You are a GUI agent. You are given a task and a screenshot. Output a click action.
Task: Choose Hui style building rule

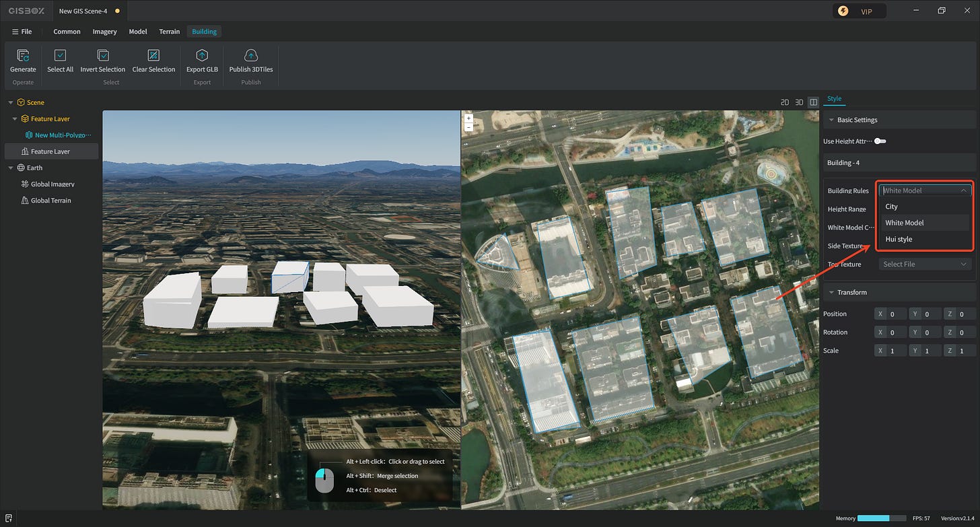tap(925, 239)
